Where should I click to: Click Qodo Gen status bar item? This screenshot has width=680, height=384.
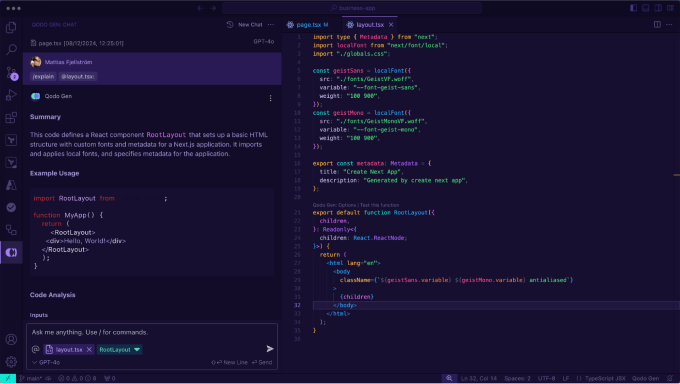[645, 378]
